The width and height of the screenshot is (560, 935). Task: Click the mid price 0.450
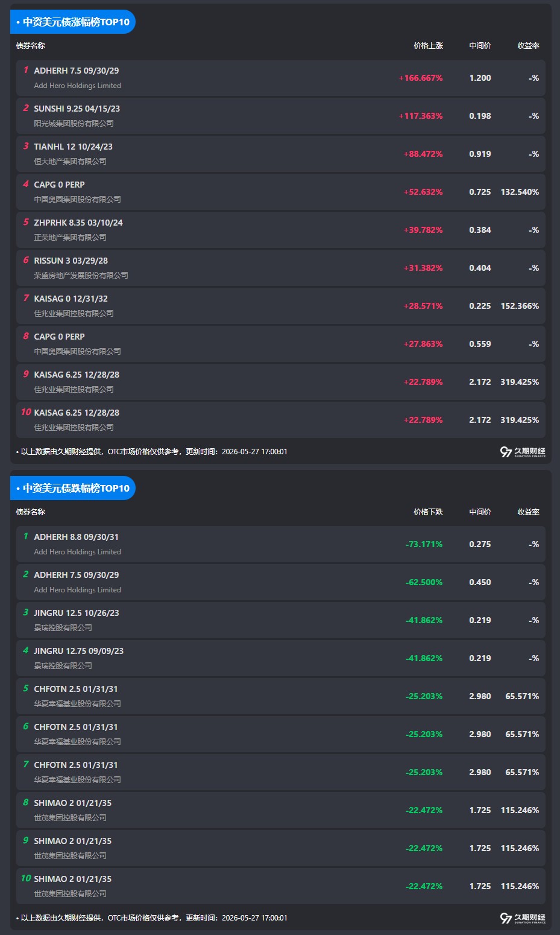[480, 583]
